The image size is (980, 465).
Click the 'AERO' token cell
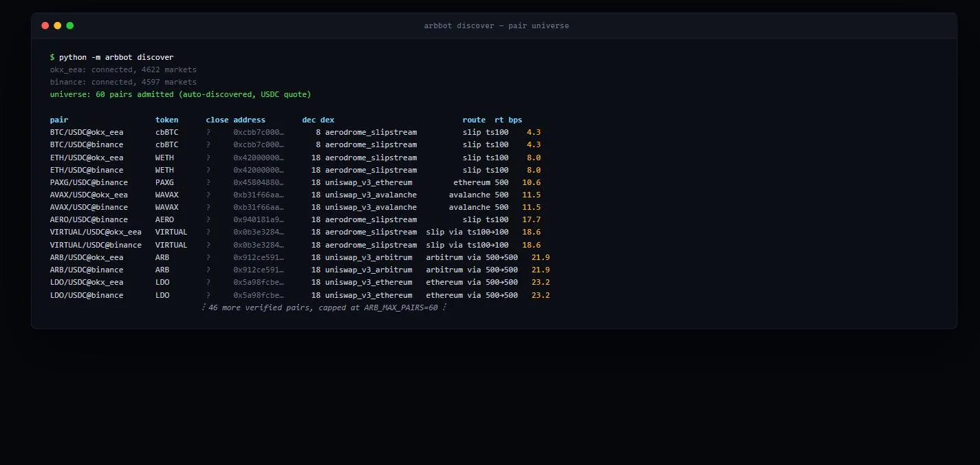164,219
